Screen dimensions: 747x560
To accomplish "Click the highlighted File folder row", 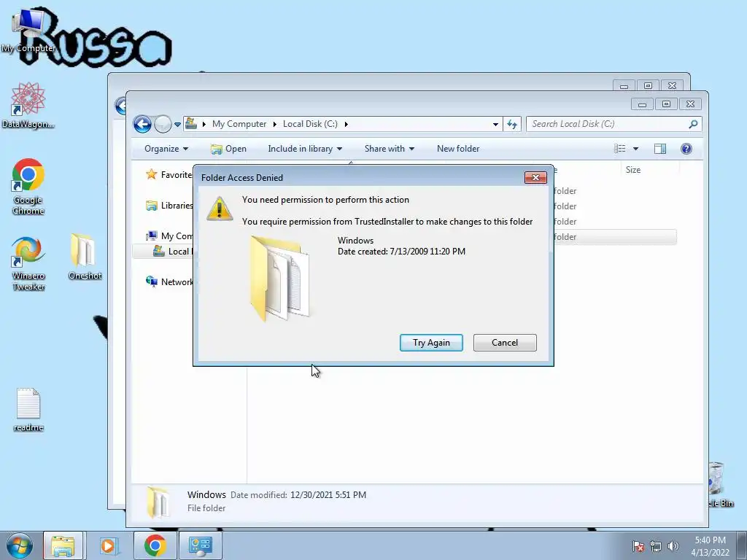I will (x=614, y=237).
